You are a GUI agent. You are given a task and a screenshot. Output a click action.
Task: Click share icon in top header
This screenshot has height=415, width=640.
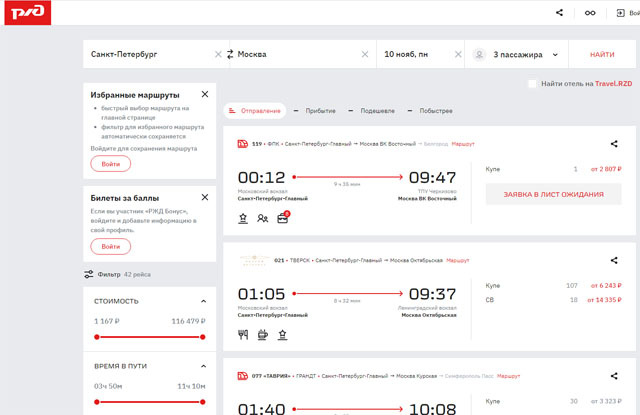click(x=559, y=13)
